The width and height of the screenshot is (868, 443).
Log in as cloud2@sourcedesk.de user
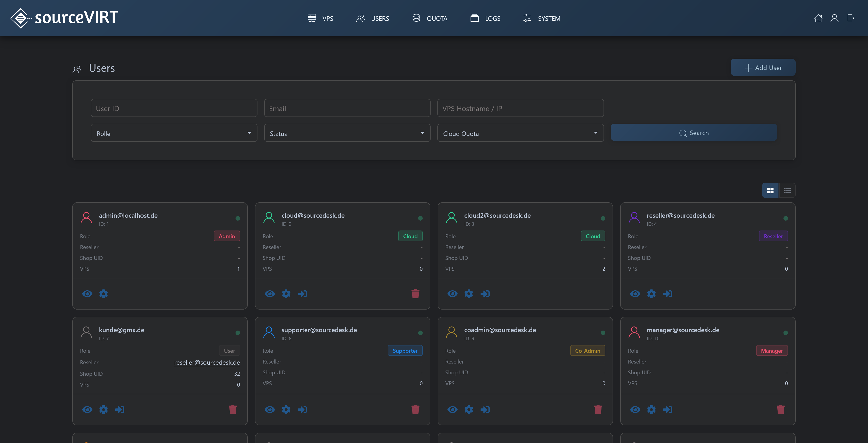click(485, 294)
